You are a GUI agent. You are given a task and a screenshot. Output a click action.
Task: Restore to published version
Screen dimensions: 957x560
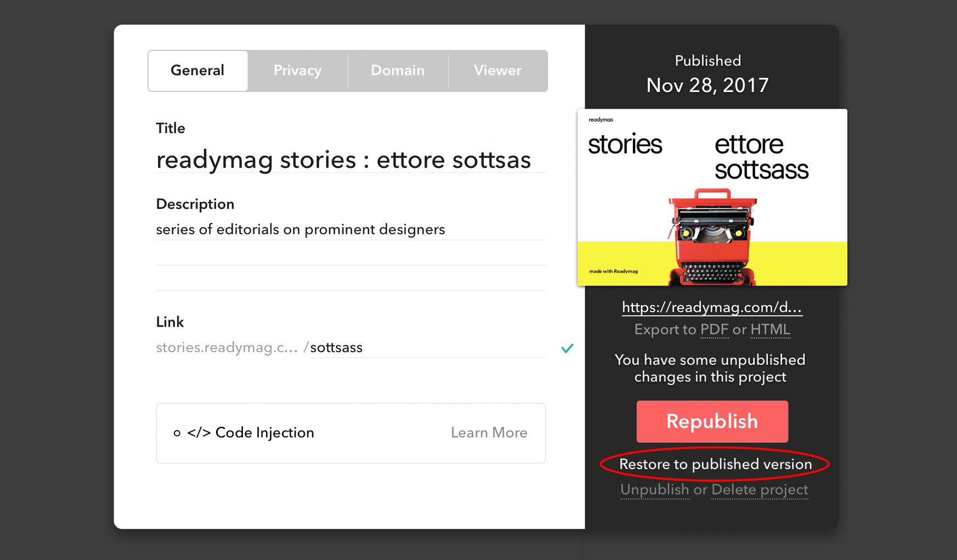pyautogui.click(x=715, y=464)
